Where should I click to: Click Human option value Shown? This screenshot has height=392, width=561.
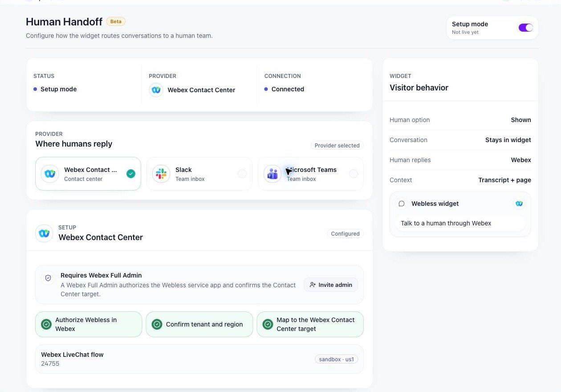[521, 120]
